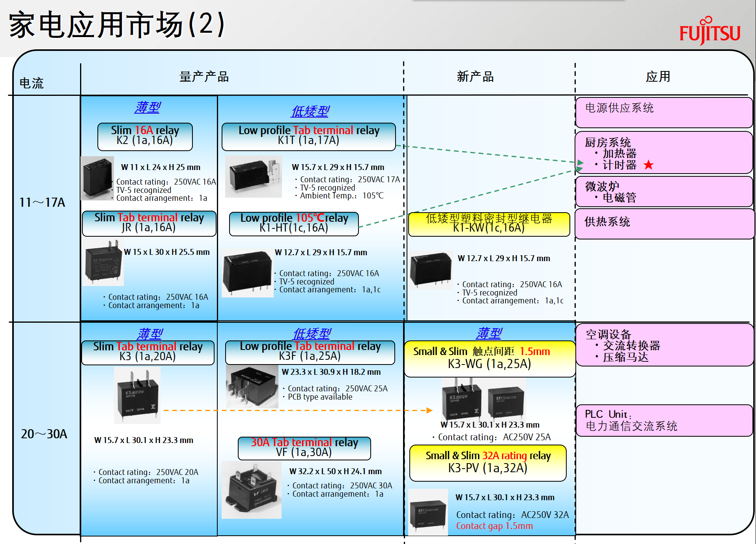Click the 量产产品 column header

[204, 77]
